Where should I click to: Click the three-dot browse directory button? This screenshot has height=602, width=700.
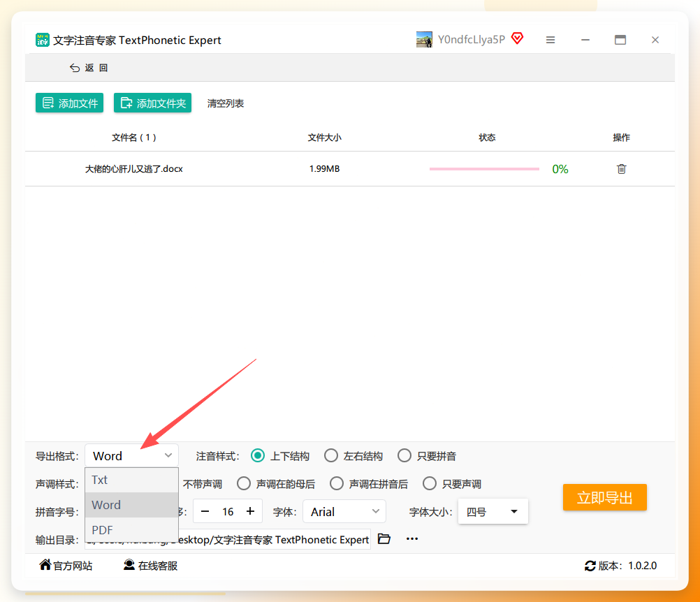[412, 539]
